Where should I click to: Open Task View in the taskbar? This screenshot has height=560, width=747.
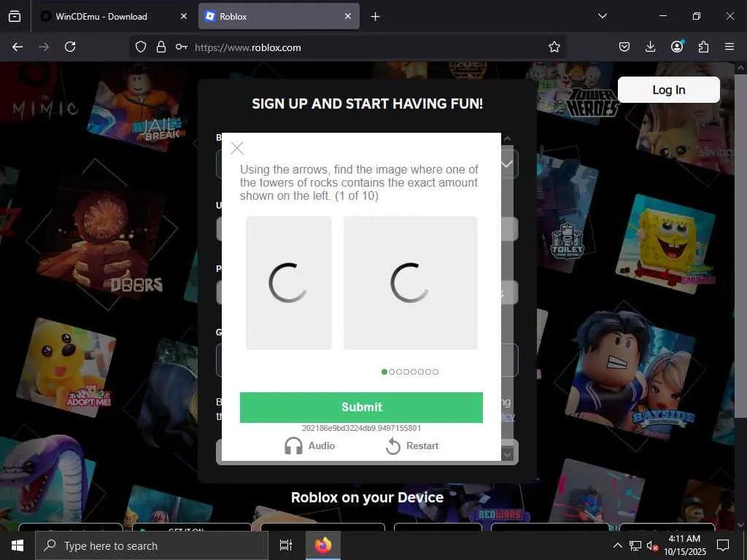[x=285, y=545]
